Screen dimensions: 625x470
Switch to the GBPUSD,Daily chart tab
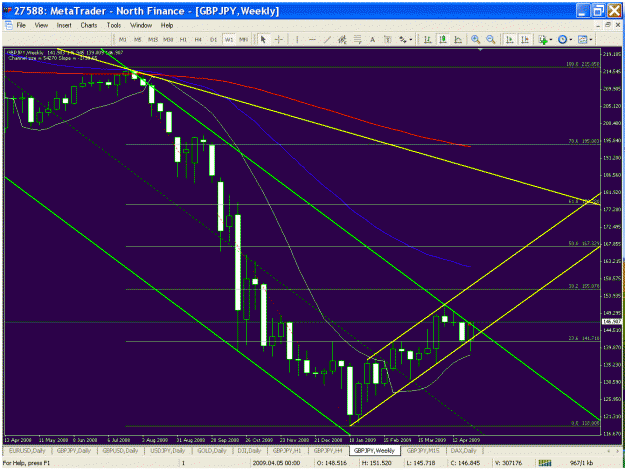pyautogui.click(x=120, y=450)
